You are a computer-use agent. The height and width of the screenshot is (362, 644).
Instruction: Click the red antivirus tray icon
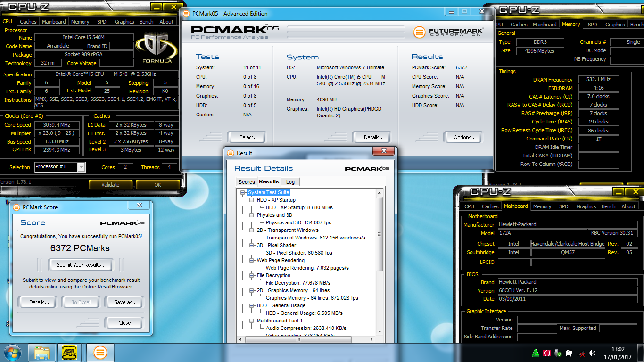click(x=547, y=353)
